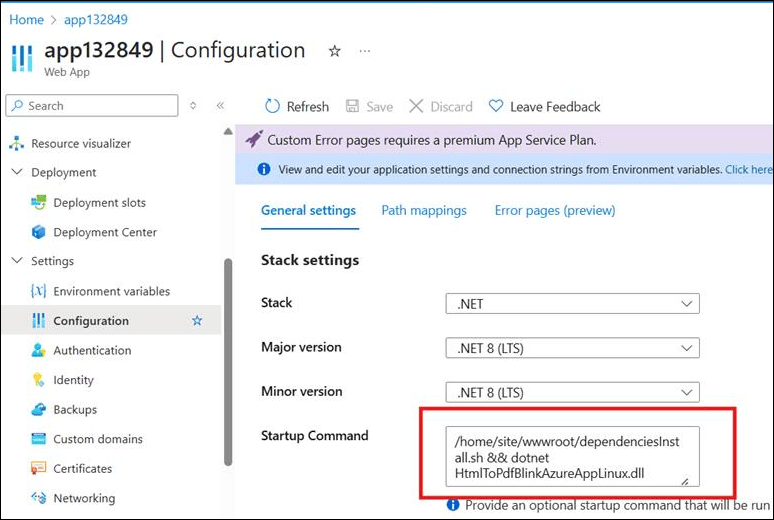Open Resource visualizer in sidebar
The height and width of the screenshot is (520, 774).
tap(81, 144)
